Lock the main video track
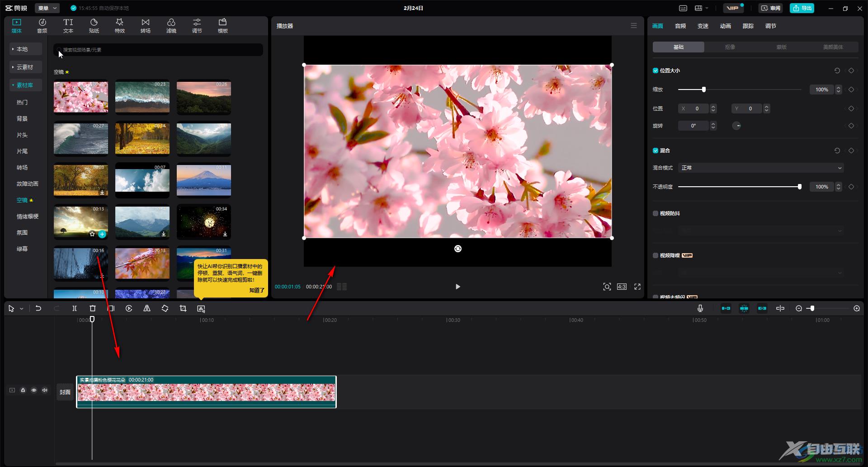Image resolution: width=868 pixels, height=467 pixels. coord(23,390)
